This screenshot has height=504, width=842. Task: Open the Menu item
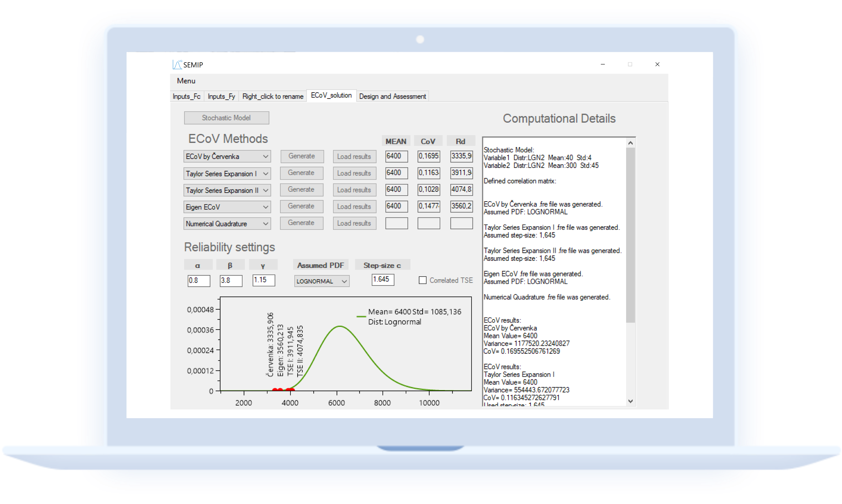pos(186,81)
